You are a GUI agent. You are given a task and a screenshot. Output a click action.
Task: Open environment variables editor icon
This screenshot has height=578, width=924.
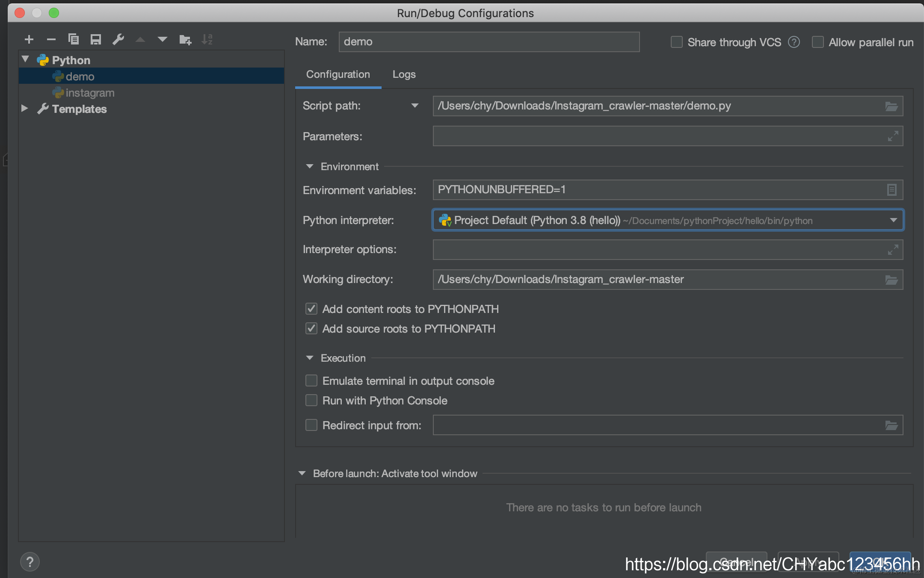tap(891, 190)
